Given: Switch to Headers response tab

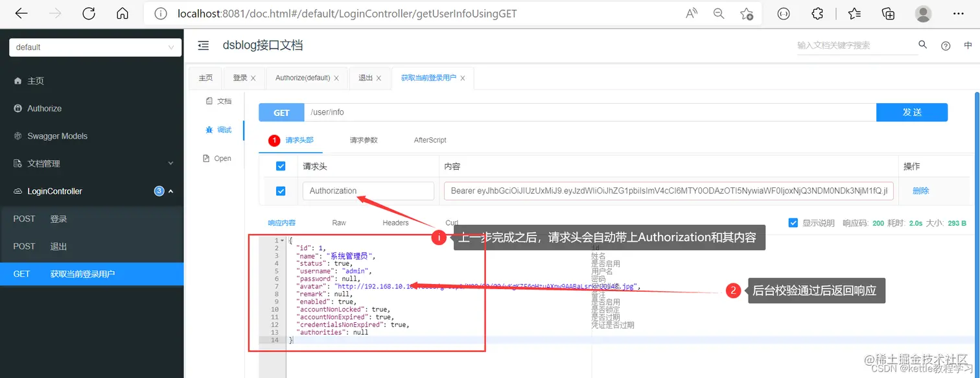Looking at the screenshot, I should pyautogui.click(x=395, y=222).
